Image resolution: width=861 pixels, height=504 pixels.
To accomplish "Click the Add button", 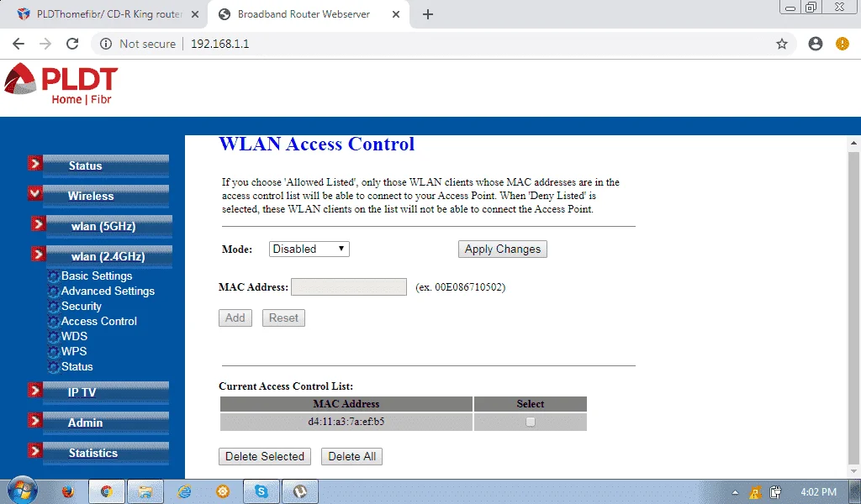I will click(x=235, y=318).
